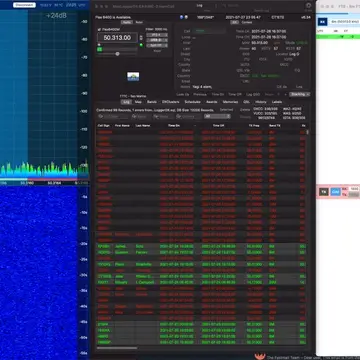Select the Schedules tab
360x360 pixels.
[x=192, y=102]
